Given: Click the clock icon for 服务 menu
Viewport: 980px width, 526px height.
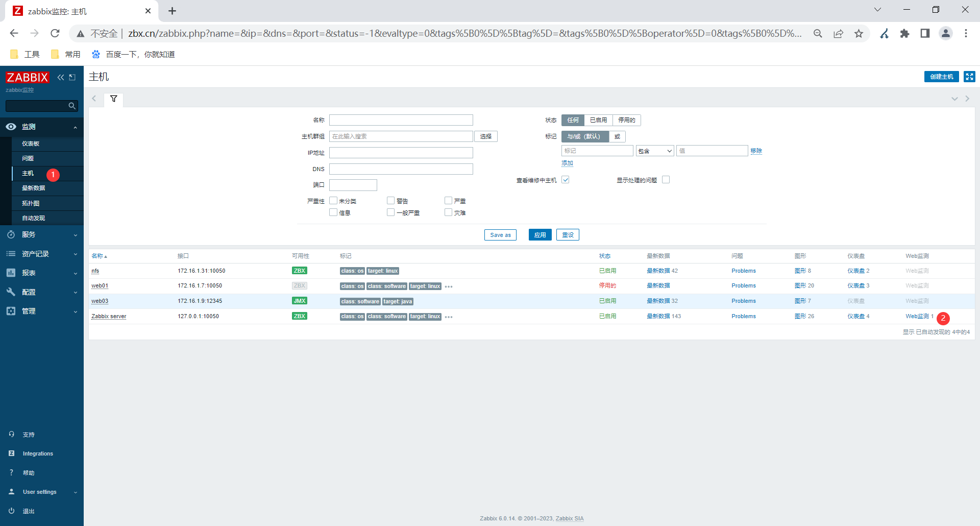Looking at the screenshot, I should pos(11,234).
